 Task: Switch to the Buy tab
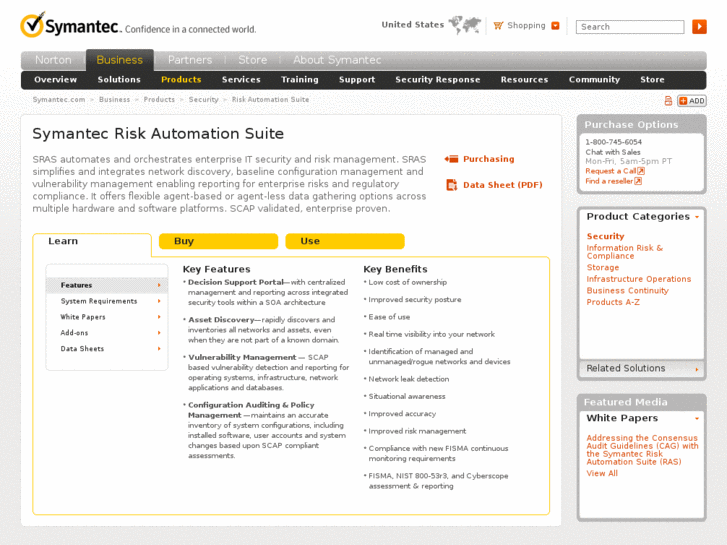(218, 241)
